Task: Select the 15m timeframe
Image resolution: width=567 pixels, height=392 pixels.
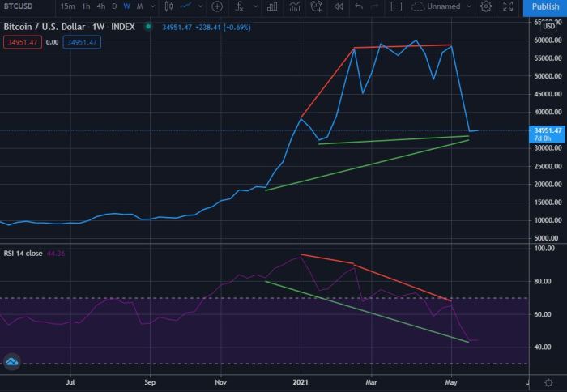Action: point(67,6)
